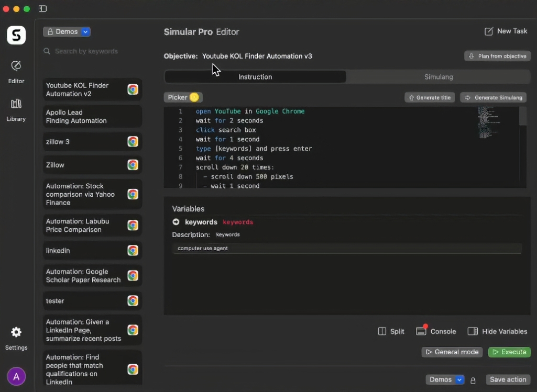Viewport: 537px width, 392px height.
Task: Click code line 'wait for 4 seconds'
Action: [x=229, y=158]
